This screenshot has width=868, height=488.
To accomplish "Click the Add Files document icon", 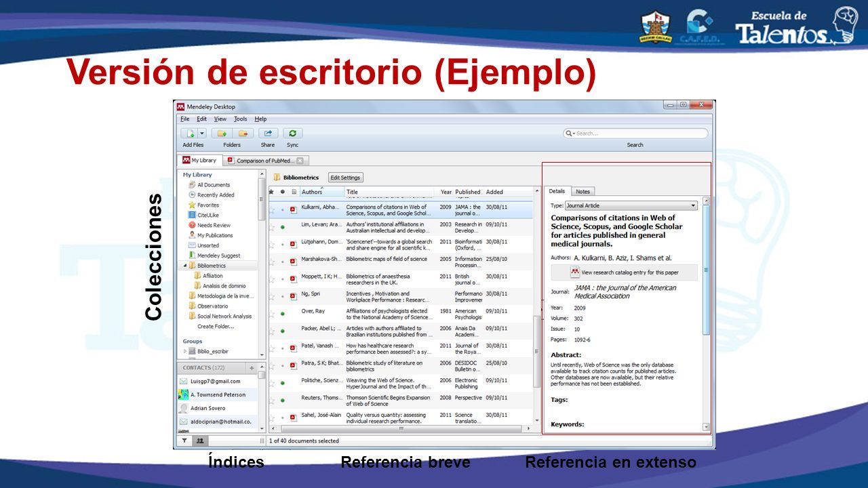I will coord(191,134).
